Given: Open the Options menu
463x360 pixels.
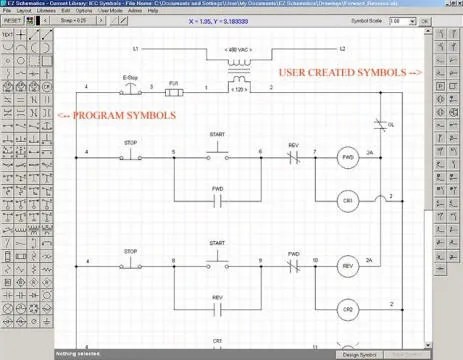Looking at the screenshot, I should (x=84, y=11).
